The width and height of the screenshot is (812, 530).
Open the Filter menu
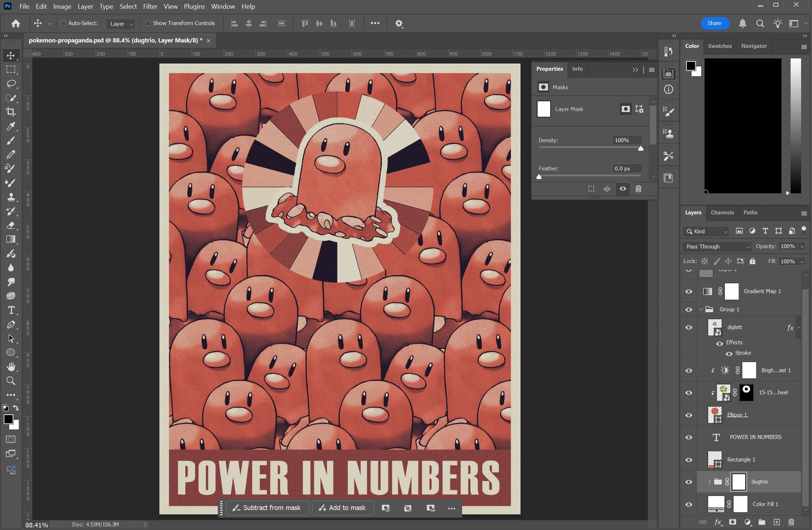coord(150,6)
